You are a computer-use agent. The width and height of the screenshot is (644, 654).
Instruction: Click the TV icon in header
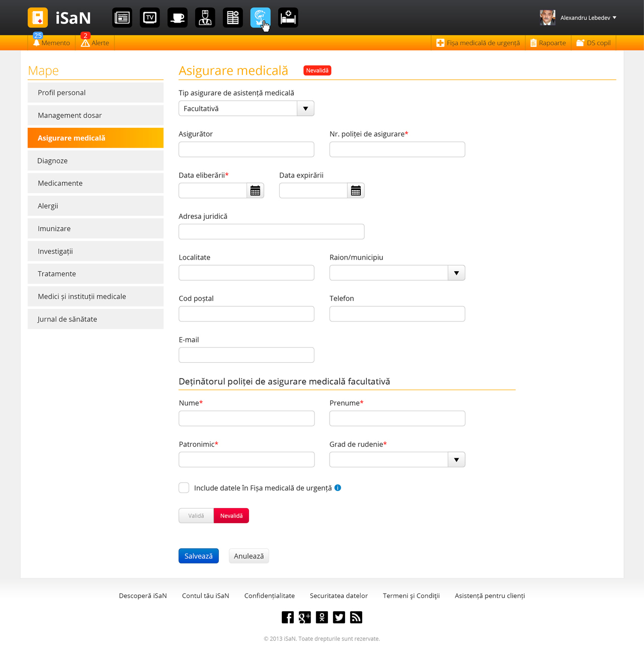150,18
